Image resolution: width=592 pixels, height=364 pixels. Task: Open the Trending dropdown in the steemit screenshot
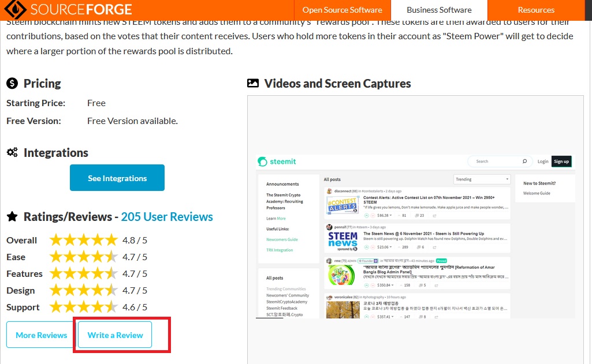(482, 179)
